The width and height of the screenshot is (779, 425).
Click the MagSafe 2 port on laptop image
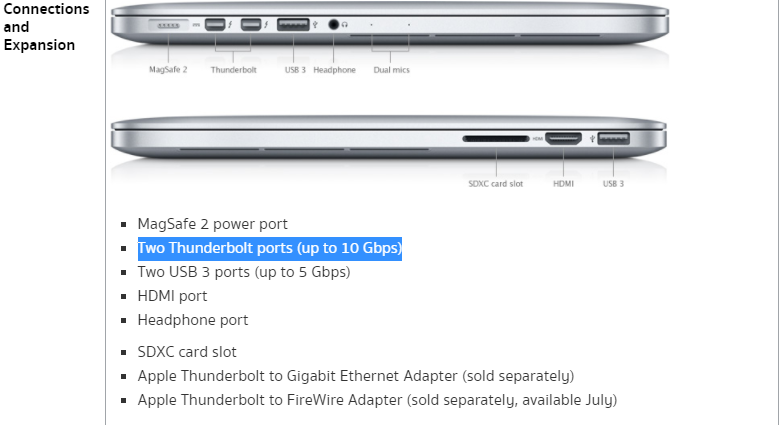pos(168,25)
